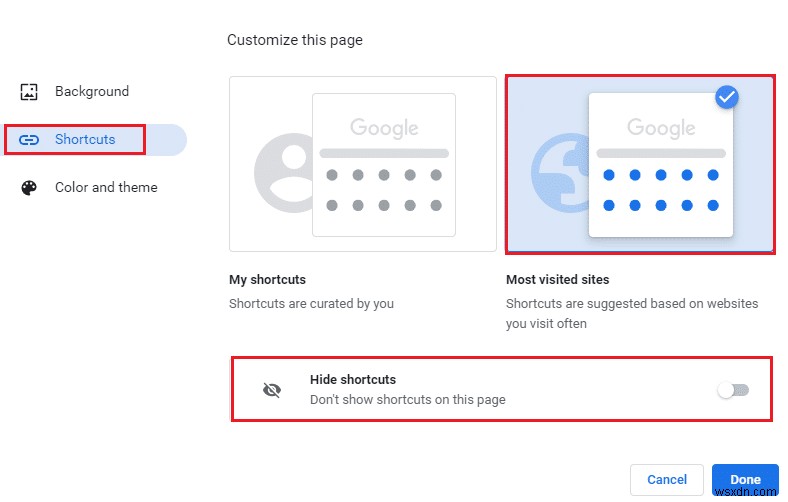
Task: Click the My shortcuts label text
Action: 267,279
